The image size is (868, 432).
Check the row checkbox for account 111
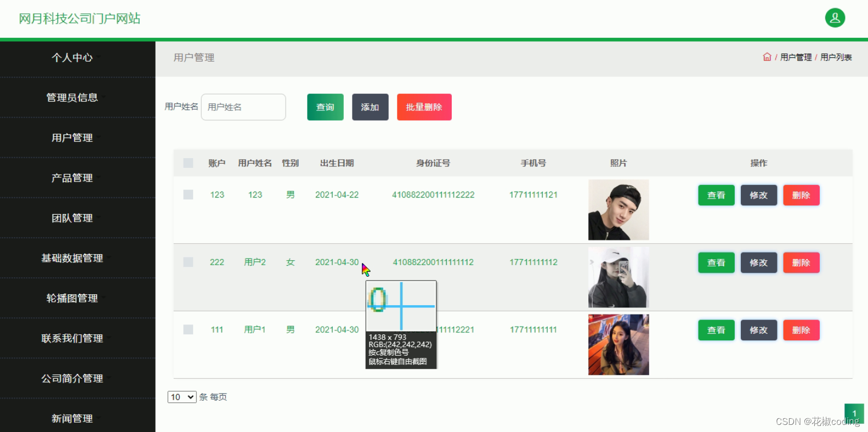click(188, 329)
